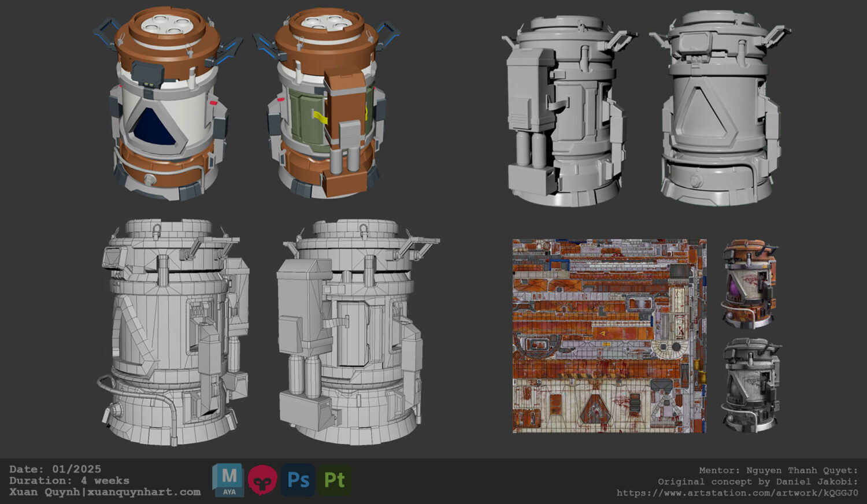The image size is (867, 504).
Task: Open the artstation.com artwork URL
Action: point(737,493)
